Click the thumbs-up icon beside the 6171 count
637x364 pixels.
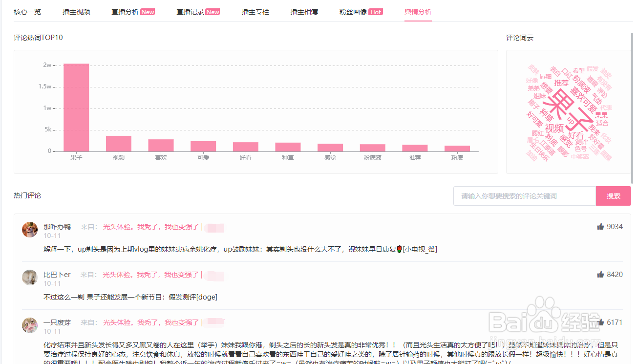tap(600, 321)
